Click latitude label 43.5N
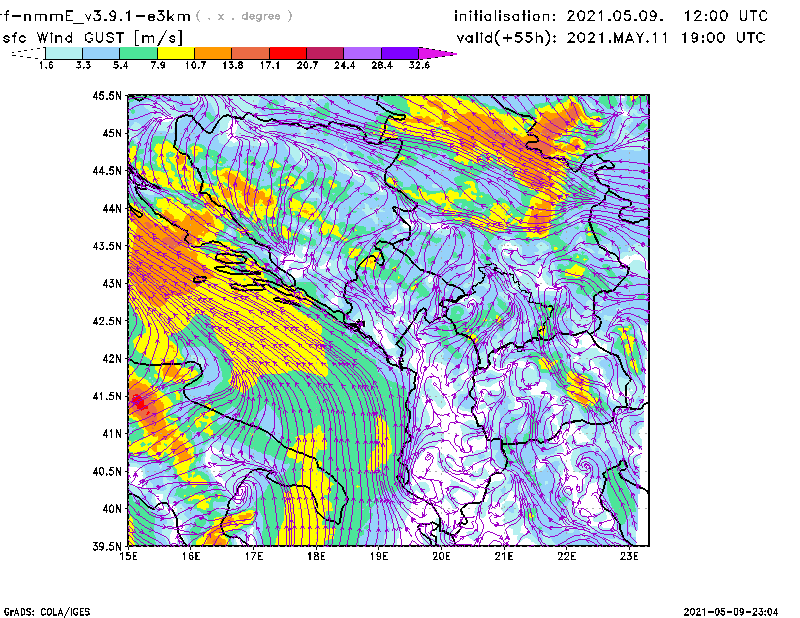The height and width of the screenshot is (618, 800). (x=107, y=246)
